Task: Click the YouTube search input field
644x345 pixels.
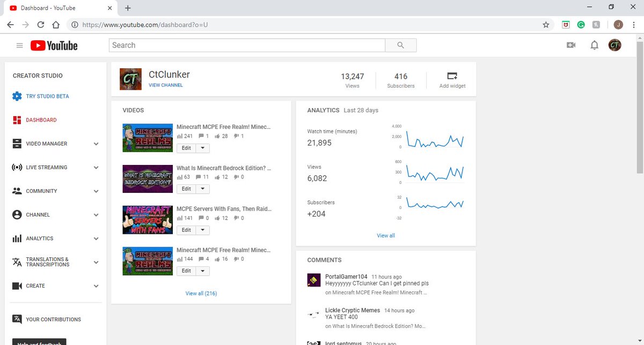Action: pos(247,45)
